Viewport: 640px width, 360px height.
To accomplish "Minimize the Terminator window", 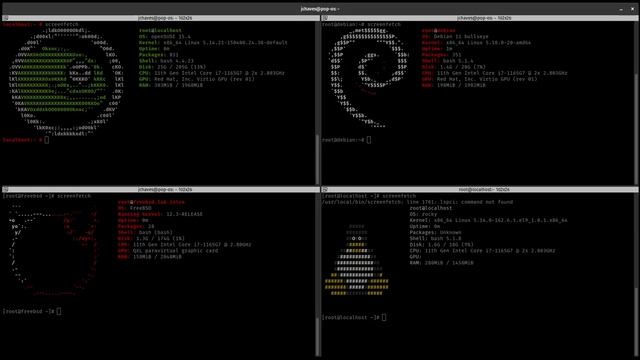I will 621,9.
